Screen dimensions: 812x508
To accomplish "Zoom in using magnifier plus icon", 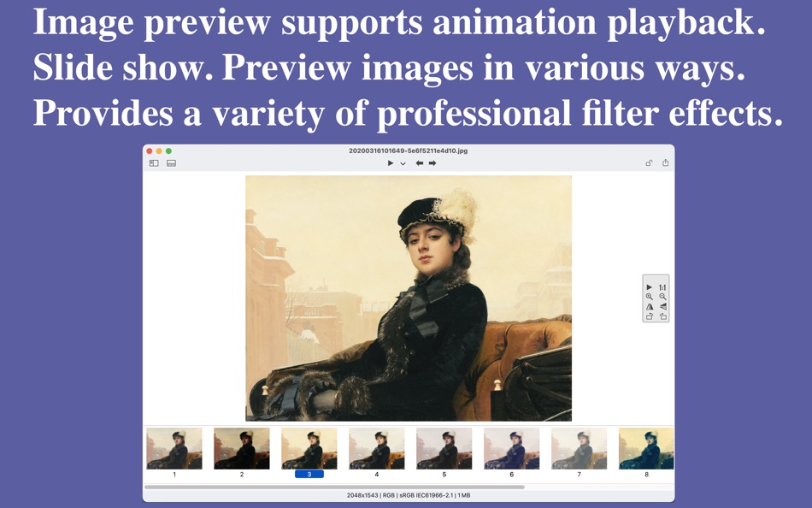I will (650, 297).
